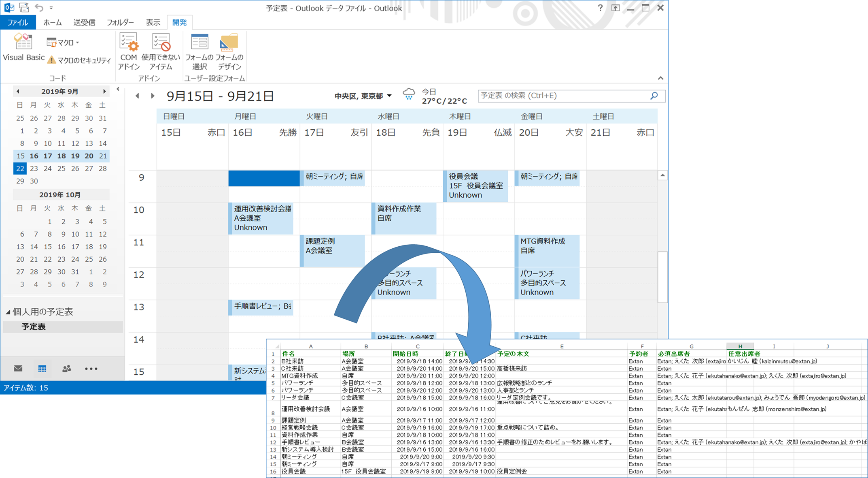Click the Undo arrow in quick access toolbar

(x=39, y=7)
